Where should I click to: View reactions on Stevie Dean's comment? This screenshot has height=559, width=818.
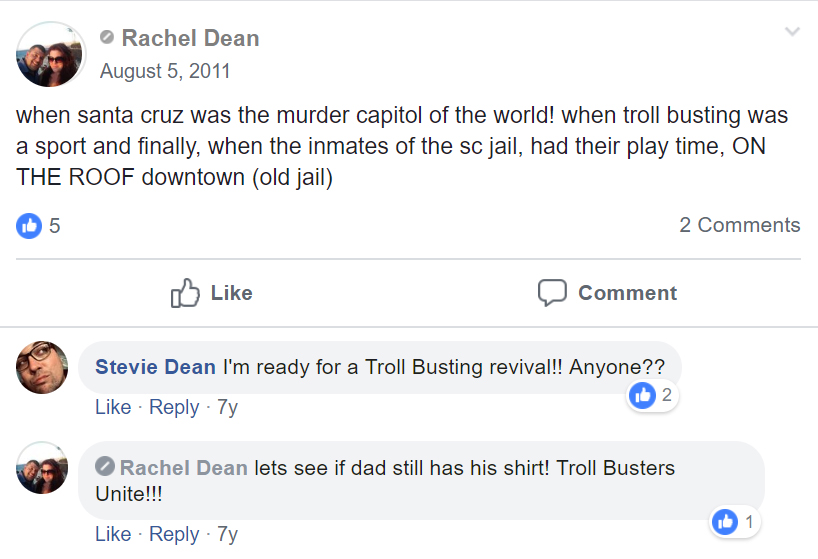[x=652, y=396]
